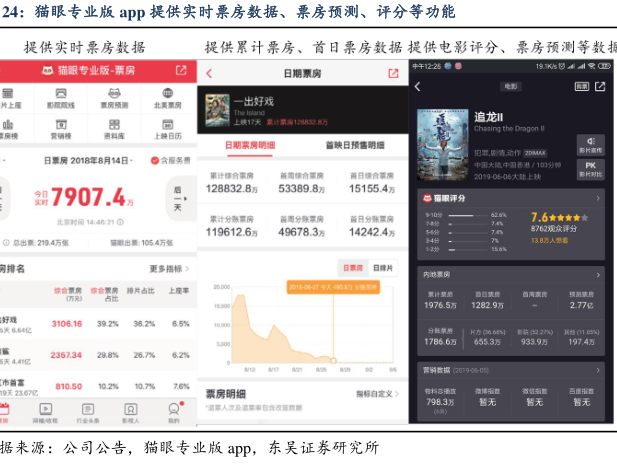
Task: Go back from the 追龙II movie page
Action: tap(418, 87)
